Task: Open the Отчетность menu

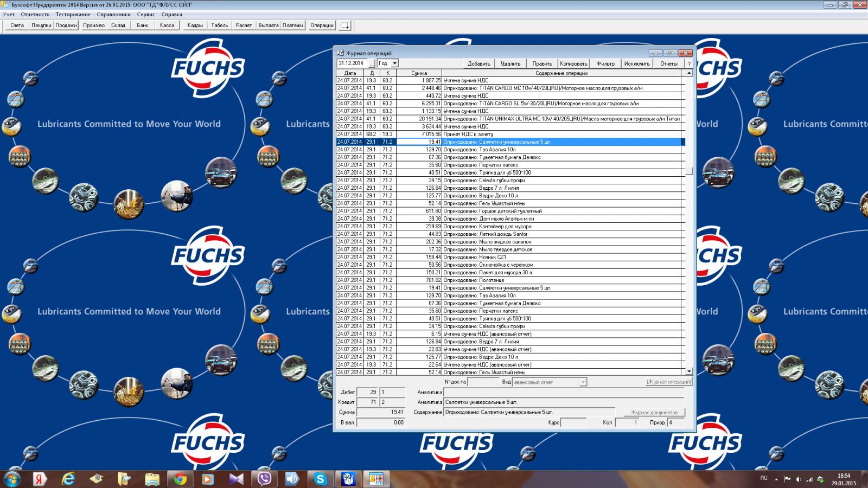Action: 35,15
